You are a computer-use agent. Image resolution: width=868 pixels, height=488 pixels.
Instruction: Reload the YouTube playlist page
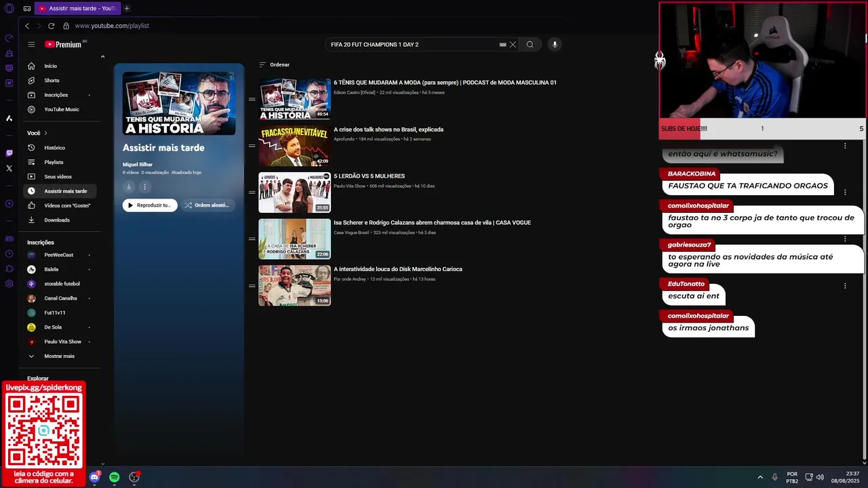click(x=51, y=26)
